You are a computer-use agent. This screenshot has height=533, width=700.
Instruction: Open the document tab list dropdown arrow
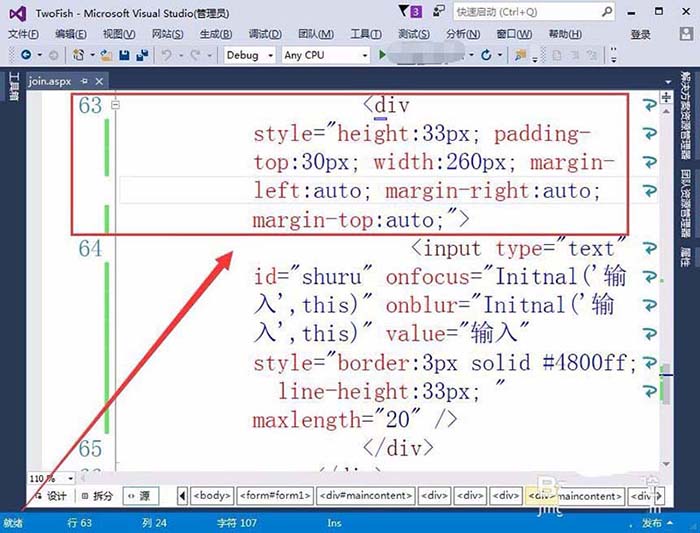coord(668,82)
